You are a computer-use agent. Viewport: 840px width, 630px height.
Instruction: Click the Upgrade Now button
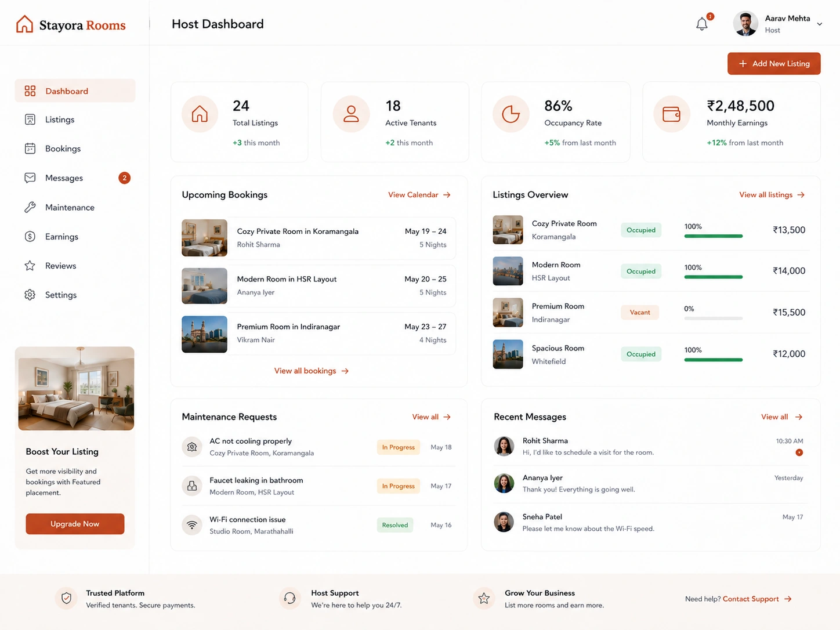point(75,524)
